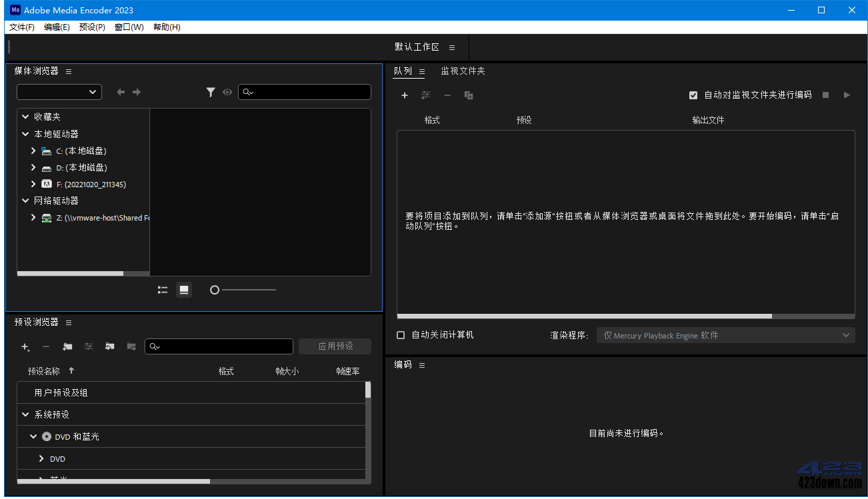Expand the C: 本地磁盘 drive node

tap(33, 151)
